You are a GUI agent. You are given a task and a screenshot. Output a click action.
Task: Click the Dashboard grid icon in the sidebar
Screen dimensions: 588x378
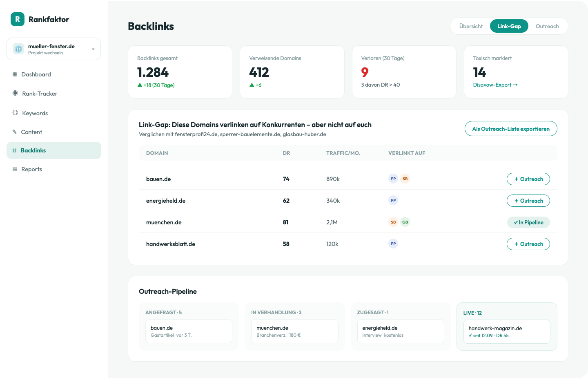[15, 74]
